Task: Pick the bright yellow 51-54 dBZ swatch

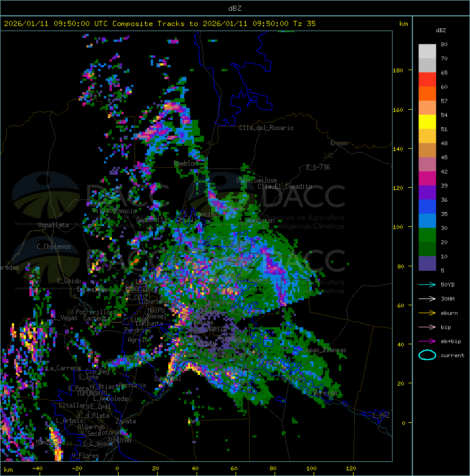Action: [x=427, y=122]
